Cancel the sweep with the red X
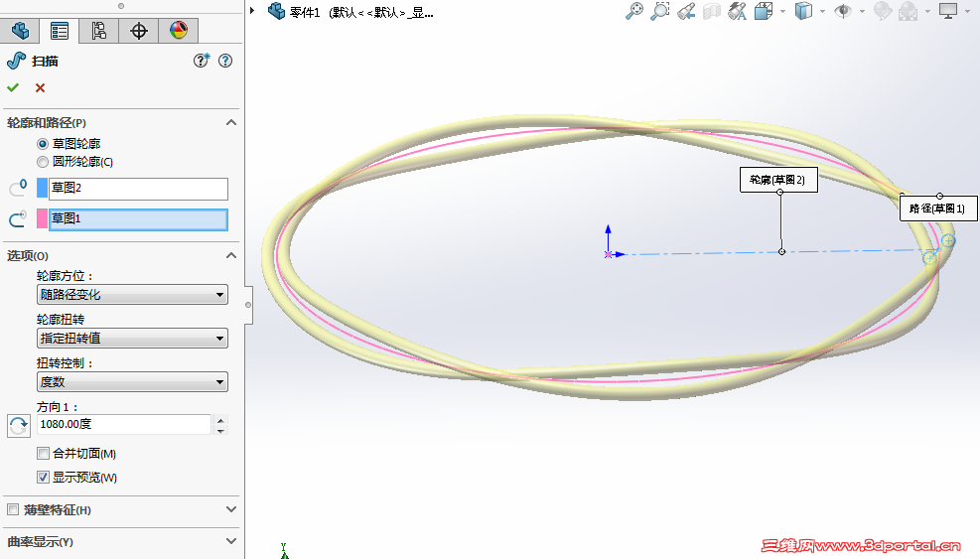Image resolution: width=980 pixels, height=559 pixels. (40, 87)
